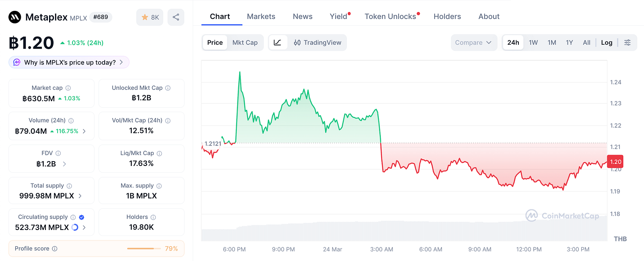Screen dimensions: 644x261
Task: Toggle Log scale on chart
Action: tap(607, 43)
